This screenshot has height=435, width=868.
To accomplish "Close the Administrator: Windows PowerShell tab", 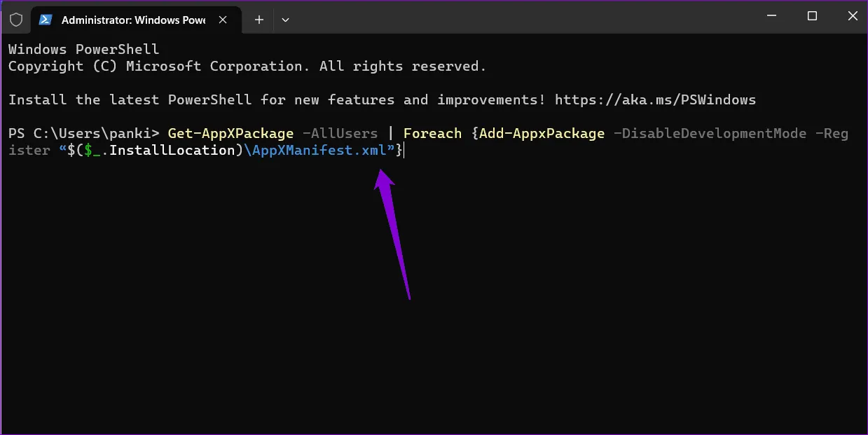I will [223, 20].
